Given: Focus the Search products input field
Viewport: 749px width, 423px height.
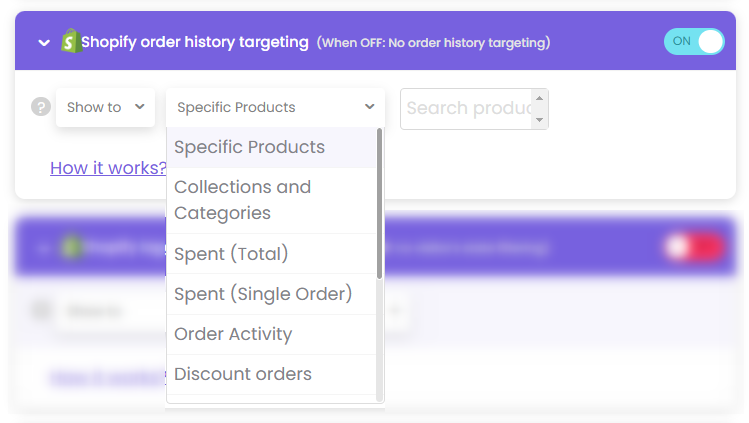Looking at the screenshot, I should (466, 108).
